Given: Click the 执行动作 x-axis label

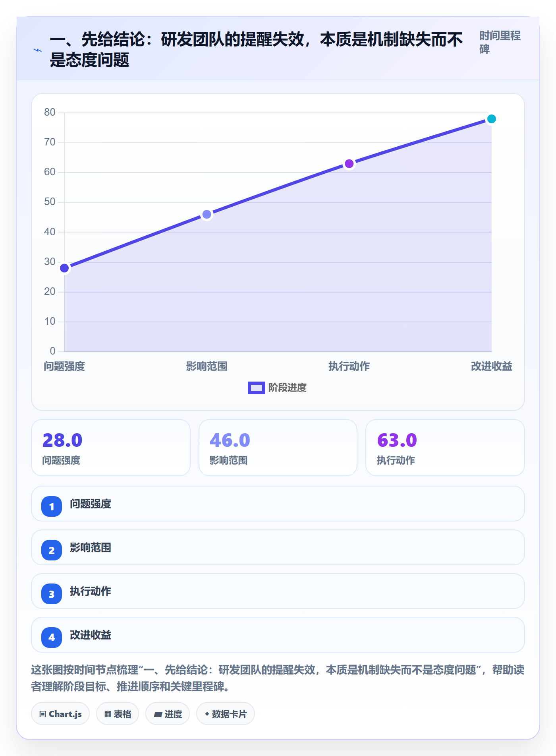Looking at the screenshot, I should tap(349, 366).
